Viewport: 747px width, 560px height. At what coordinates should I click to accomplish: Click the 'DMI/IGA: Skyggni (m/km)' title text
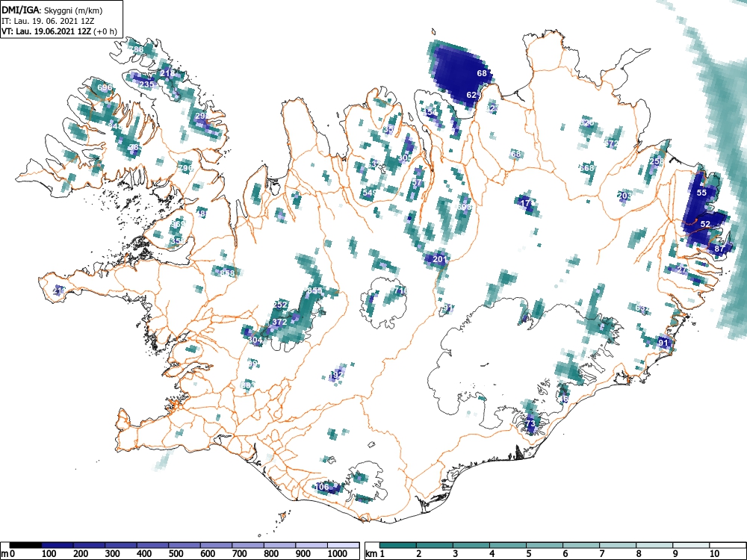tap(52, 10)
